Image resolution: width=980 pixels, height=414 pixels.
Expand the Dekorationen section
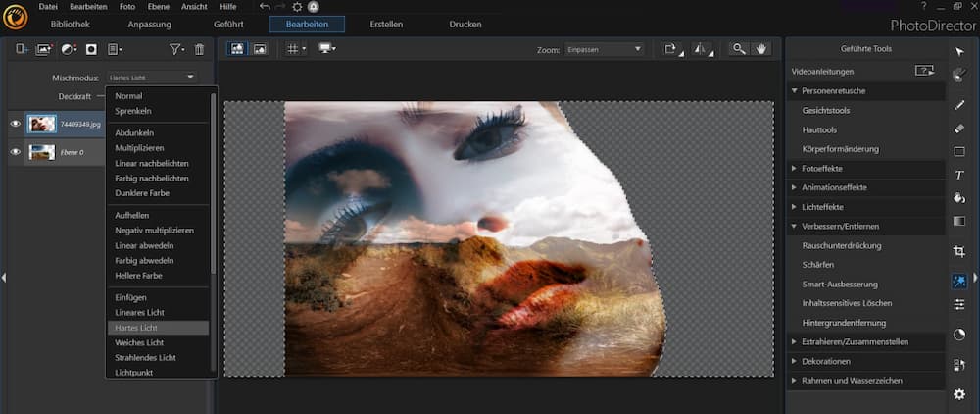[827, 361]
